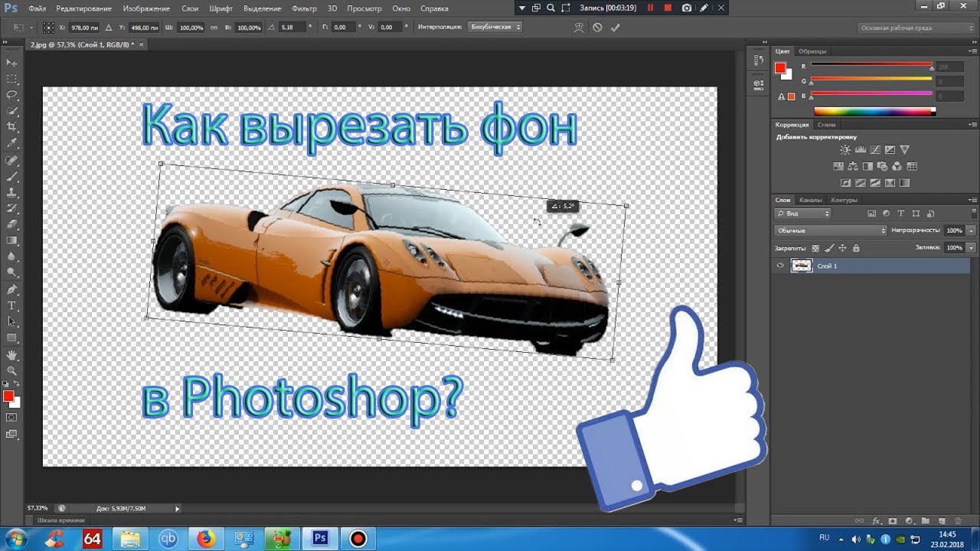
Task: Toggle lock image pixels brush icon
Action: [x=829, y=248]
